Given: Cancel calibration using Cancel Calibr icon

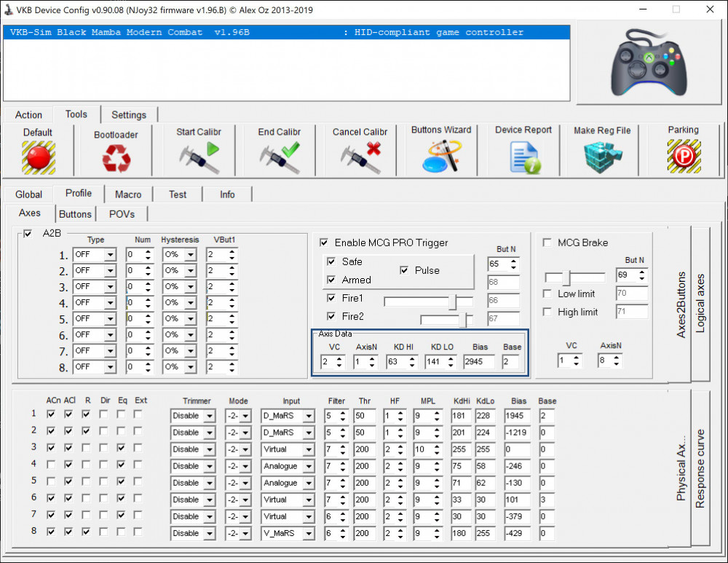Looking at the screenshot, I should (360, 157).
